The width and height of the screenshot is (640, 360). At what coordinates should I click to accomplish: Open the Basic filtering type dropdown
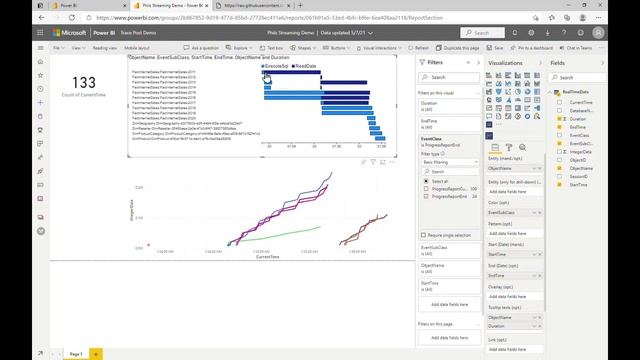[x=450, y=162]
